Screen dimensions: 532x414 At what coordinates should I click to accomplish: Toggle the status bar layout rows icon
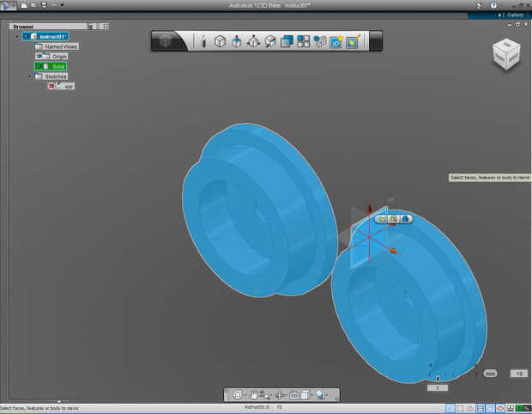click(x=481, y=408)
